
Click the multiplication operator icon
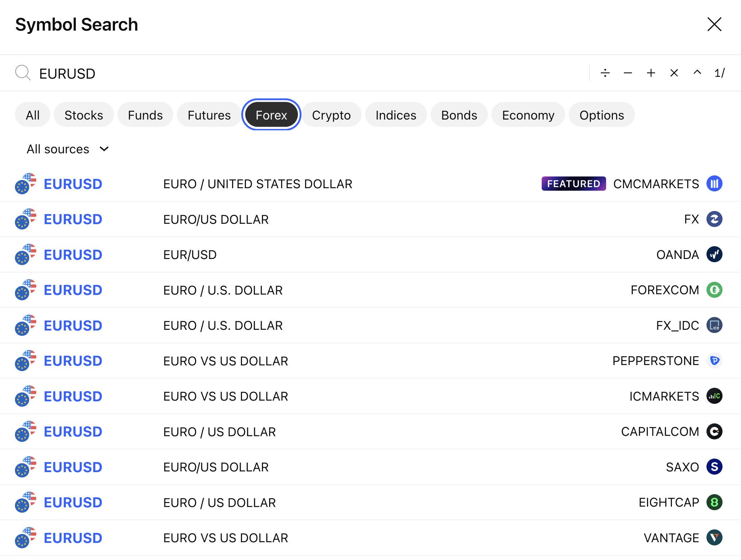pyautogui.click(x=674, y=73)
